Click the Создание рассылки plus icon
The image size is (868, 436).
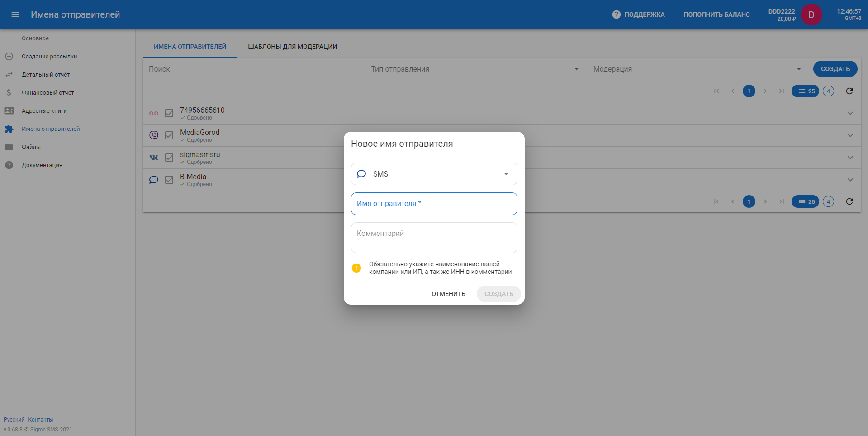(x=9, y=57)
